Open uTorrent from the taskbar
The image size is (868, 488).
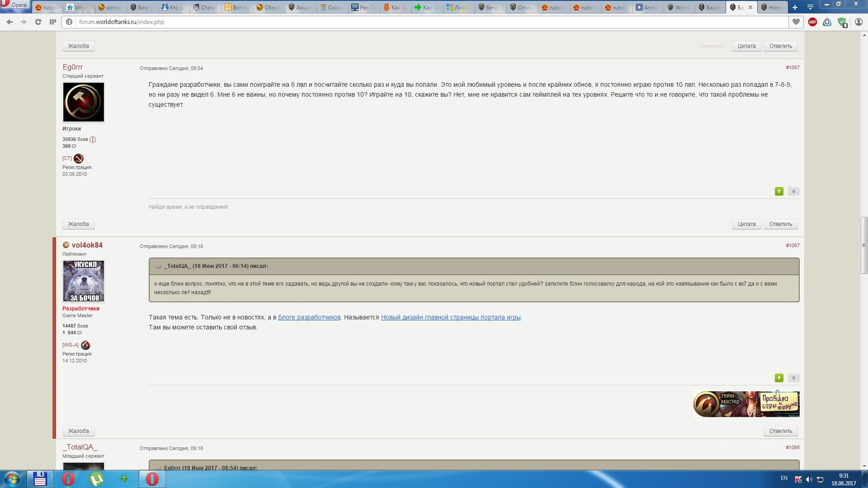coord(96,479)
